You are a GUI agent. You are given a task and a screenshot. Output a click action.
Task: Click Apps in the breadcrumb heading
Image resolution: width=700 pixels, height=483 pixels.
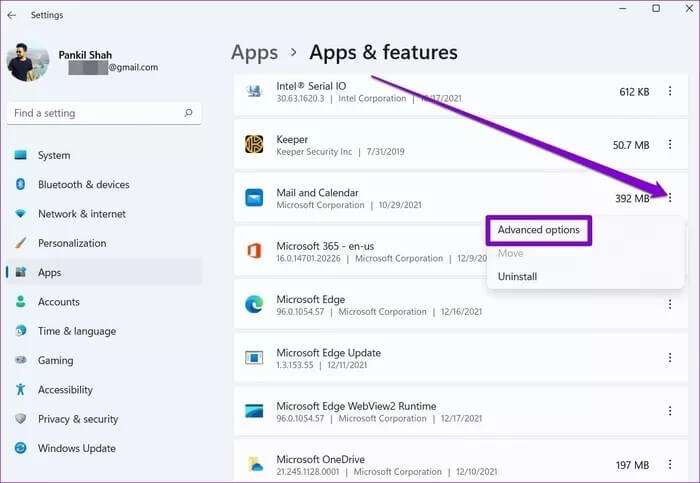point(254,53)
